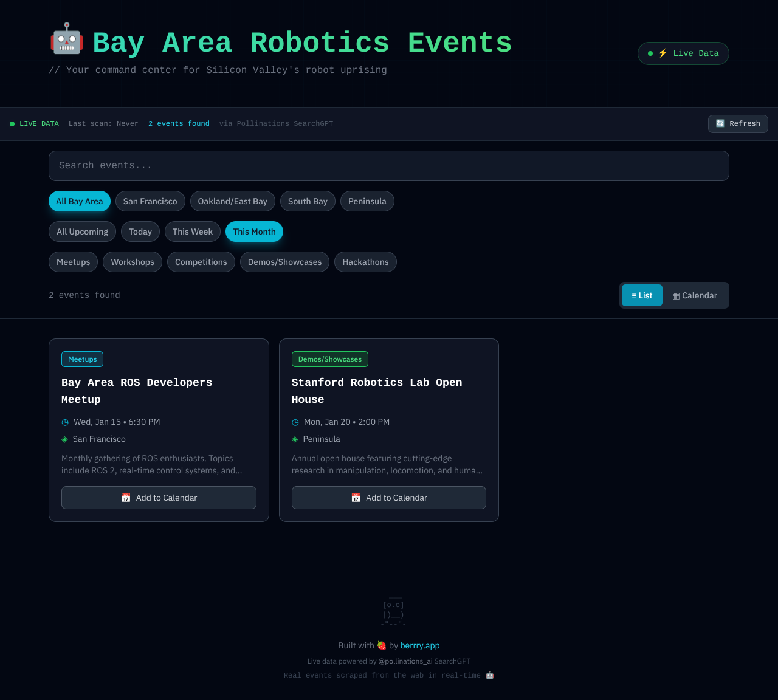This screenshot has height=700, width=778.
Task: Switch to Calendar view
Action: tap(695, 295)
